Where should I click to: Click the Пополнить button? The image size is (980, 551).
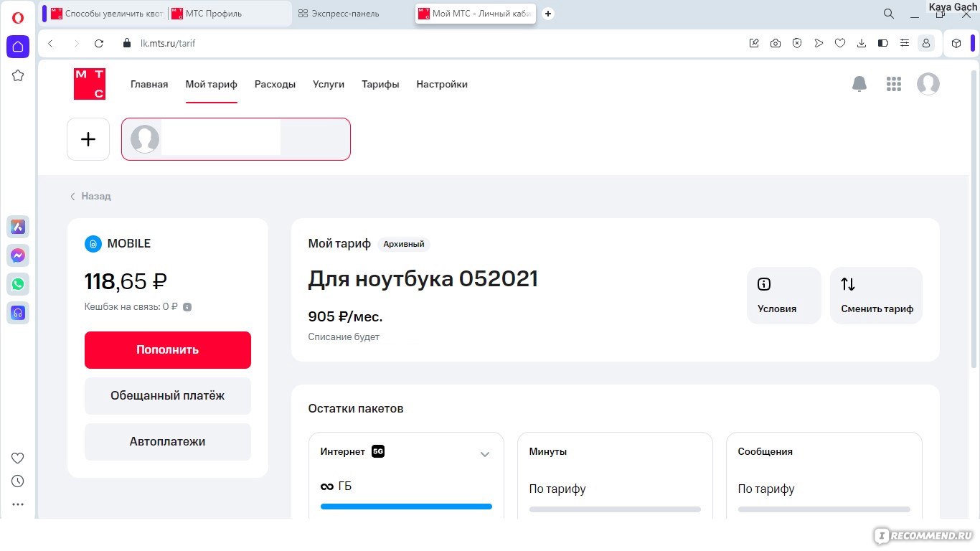point(168,350)
